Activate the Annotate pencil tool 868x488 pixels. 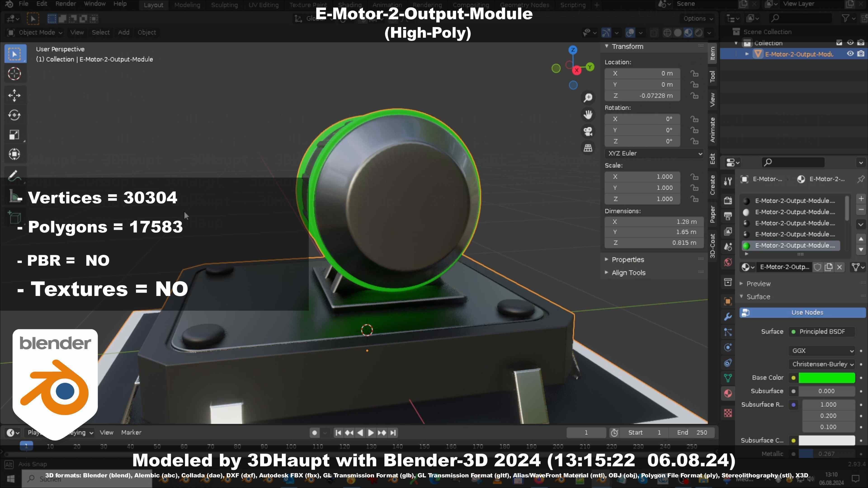14,175
